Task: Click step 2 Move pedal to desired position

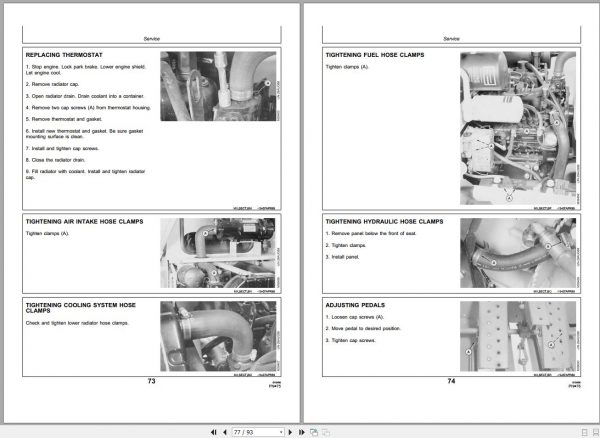Action: [x=363, y=329]
